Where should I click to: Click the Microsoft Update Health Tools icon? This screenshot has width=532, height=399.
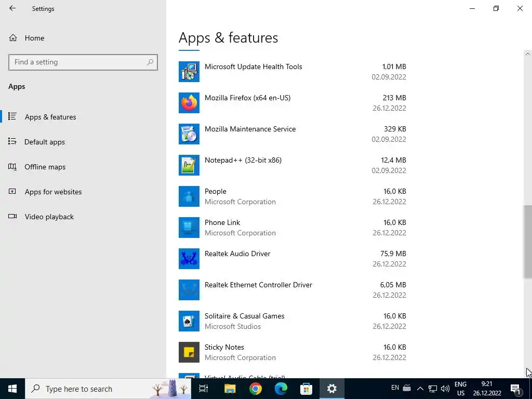pos(189,72)
